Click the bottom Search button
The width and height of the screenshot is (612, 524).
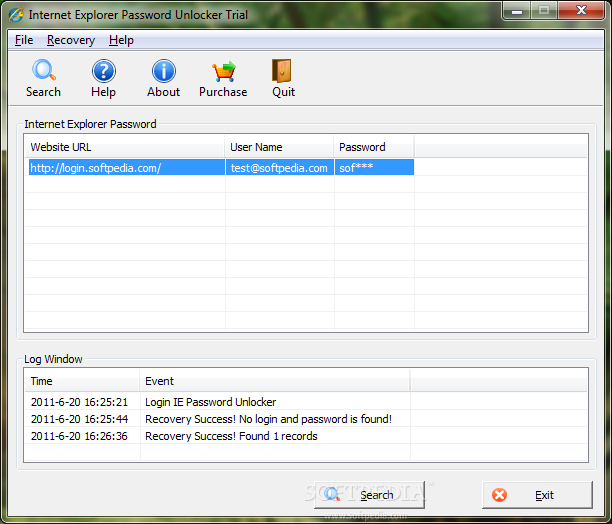pyautogui.click(x=369, y=495)
